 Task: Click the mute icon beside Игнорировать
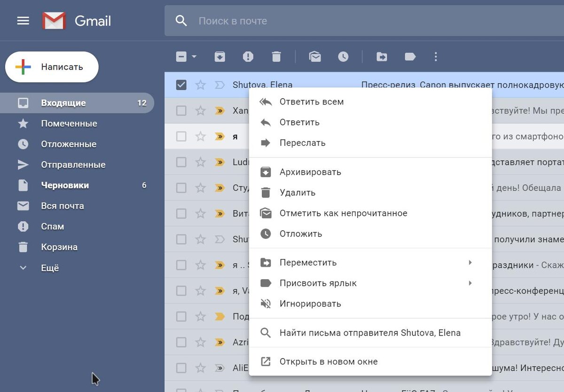[266, 304]
